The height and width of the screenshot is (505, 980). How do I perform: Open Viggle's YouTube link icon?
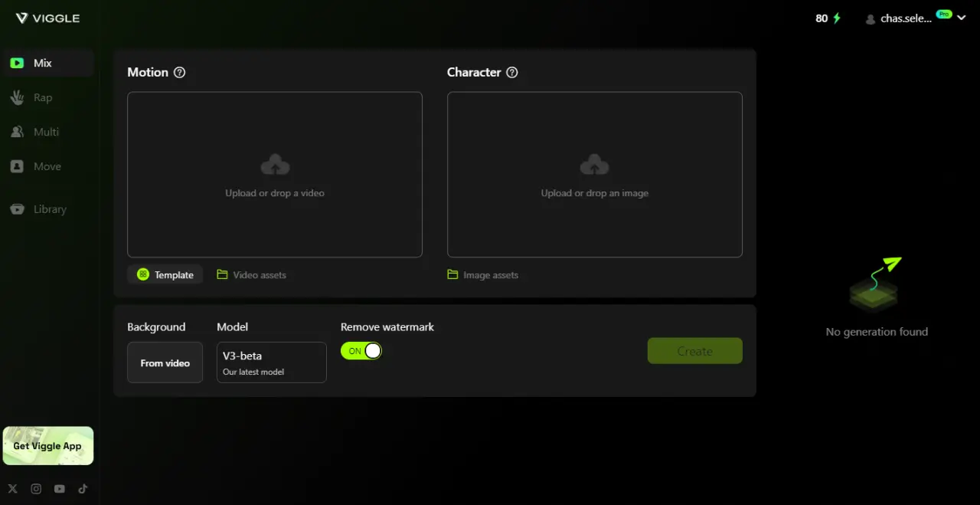point(60,489)
